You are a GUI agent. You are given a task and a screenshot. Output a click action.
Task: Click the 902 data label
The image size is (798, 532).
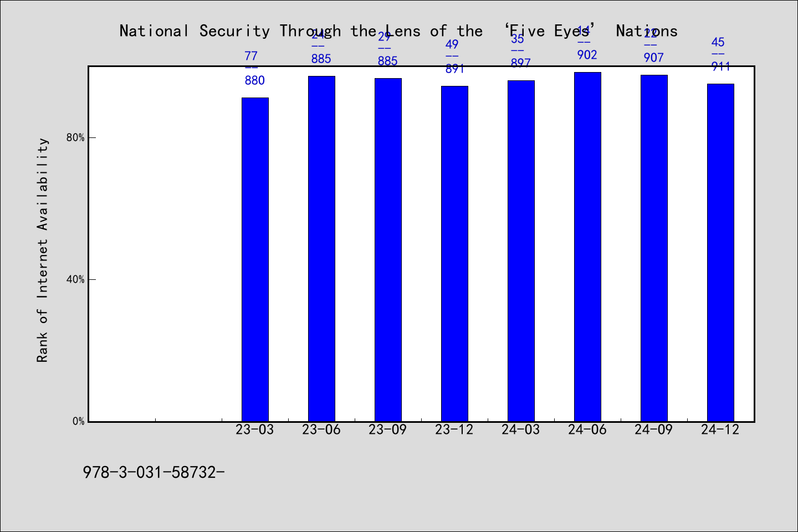tap(587, 55)
